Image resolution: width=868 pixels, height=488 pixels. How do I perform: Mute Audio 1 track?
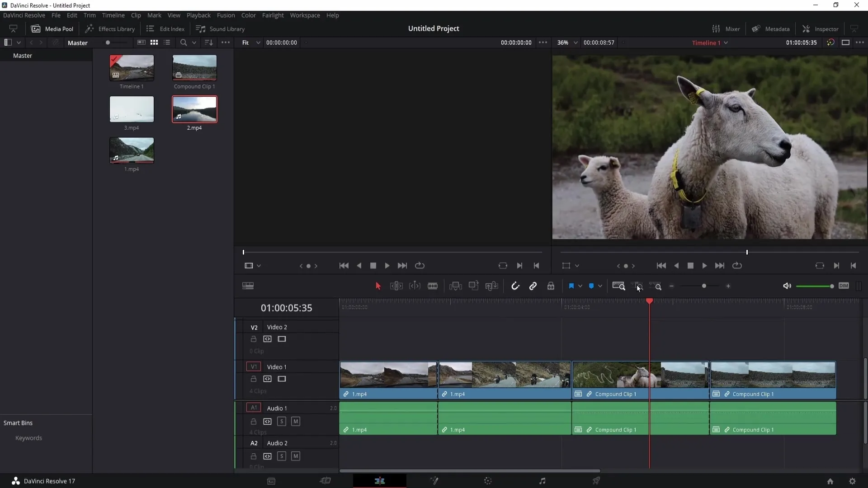point(296,421)
